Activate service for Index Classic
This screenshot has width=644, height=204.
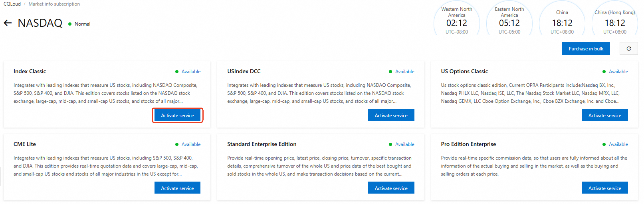click(177, 116)
